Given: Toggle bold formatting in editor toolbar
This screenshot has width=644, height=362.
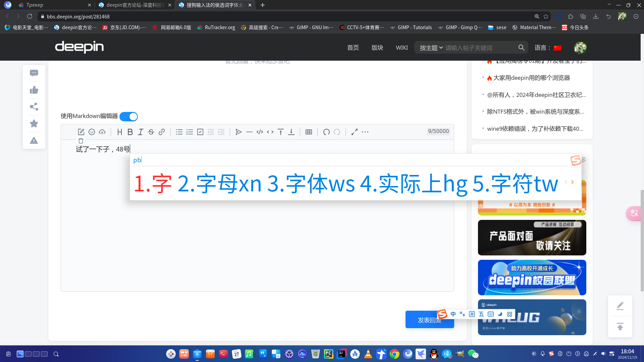Looking at the screenshot, I should coord(130,132).
